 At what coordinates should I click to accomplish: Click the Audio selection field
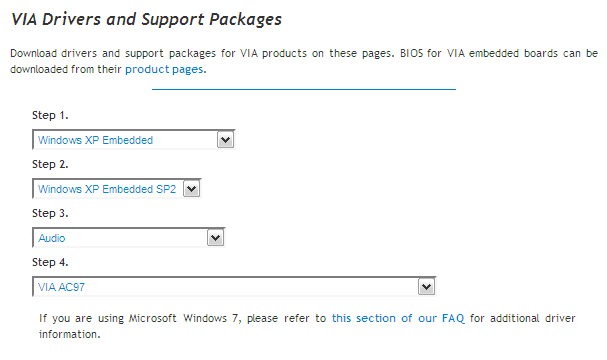point(129,238)
